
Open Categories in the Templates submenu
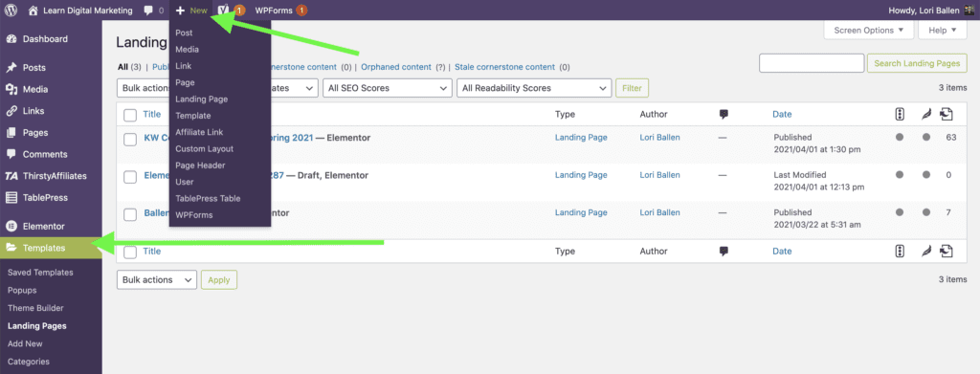pos(28,362)
